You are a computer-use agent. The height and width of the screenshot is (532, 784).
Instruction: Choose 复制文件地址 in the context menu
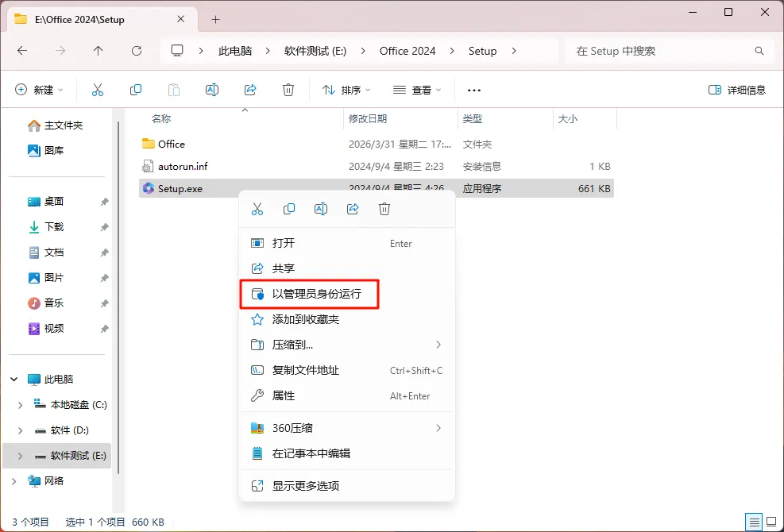(x=347, y=371)
